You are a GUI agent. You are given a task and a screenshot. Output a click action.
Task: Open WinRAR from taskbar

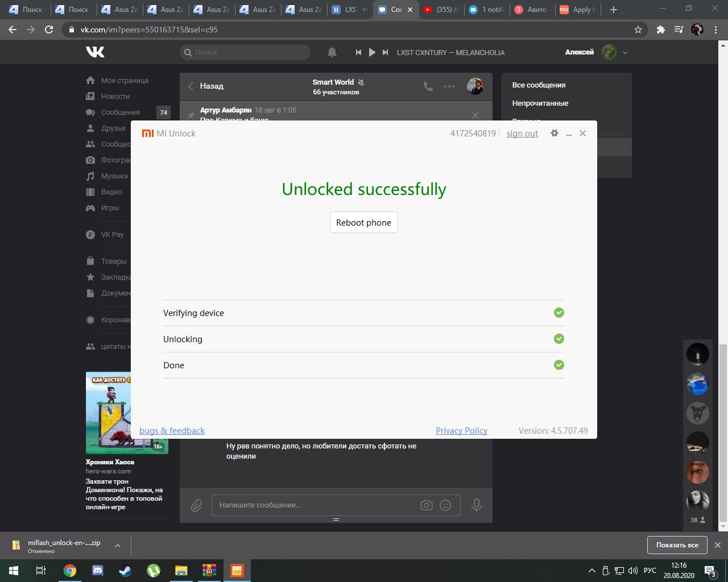pyautogui.click(x=209, y=571)
